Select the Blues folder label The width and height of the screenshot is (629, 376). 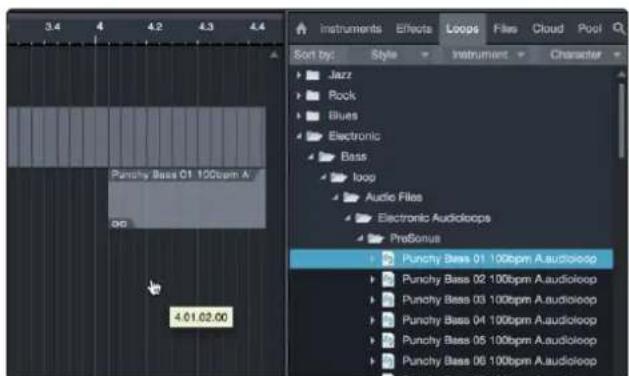coord(343,116)
